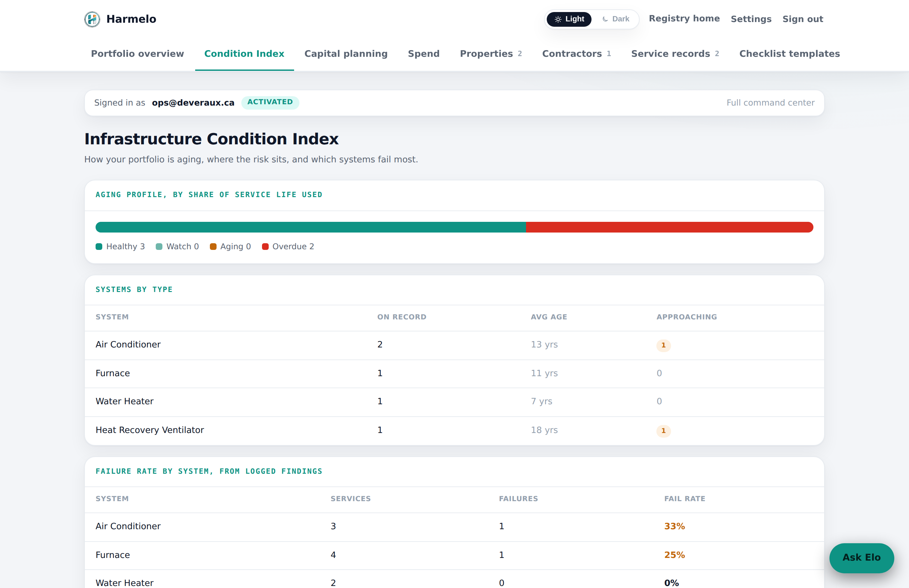Click the Healthy legend color swatch
Image resolution: width=909 pixels, height=588 pixels.
pos(99,247)
